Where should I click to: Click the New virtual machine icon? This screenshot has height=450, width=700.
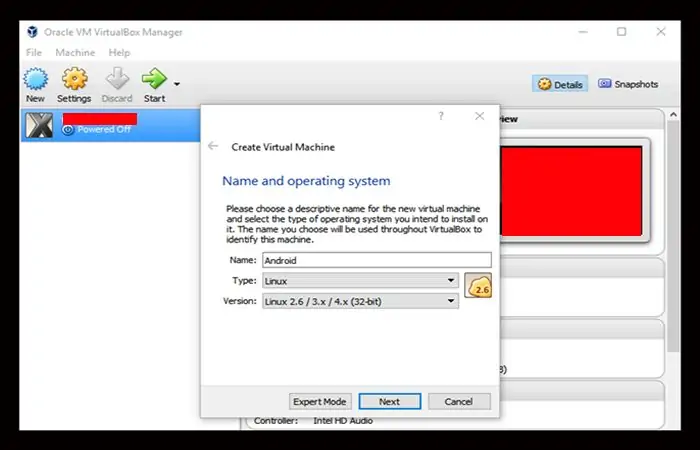point(36,79)
